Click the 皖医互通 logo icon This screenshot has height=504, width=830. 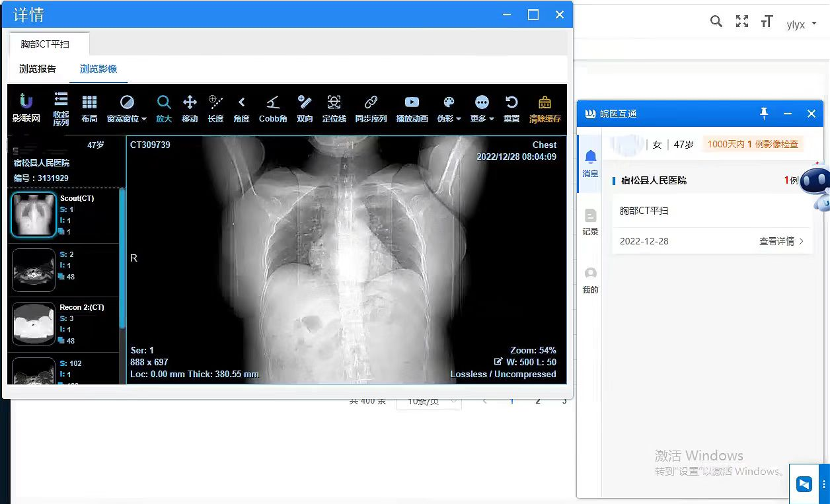point(590,114)
